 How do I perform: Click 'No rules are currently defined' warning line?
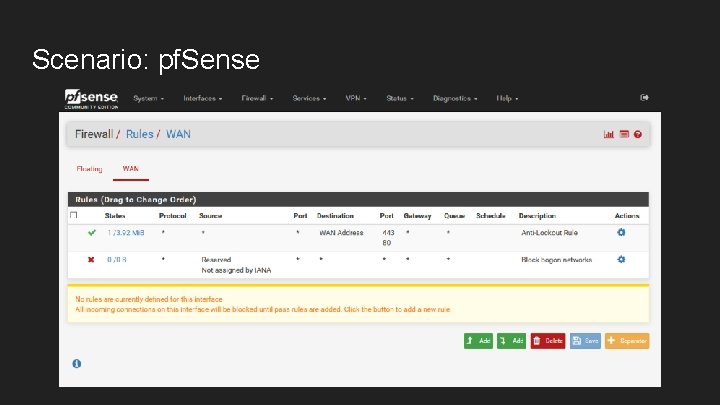[149, 299]
